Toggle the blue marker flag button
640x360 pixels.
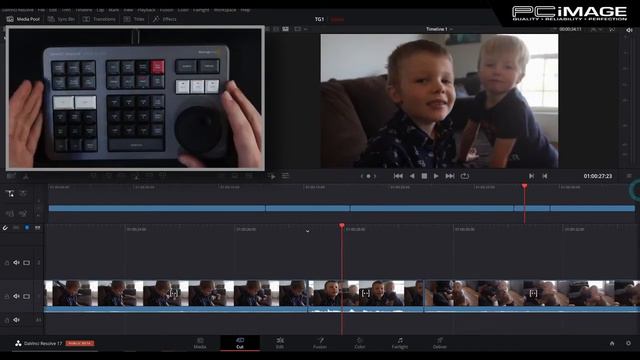27,227
